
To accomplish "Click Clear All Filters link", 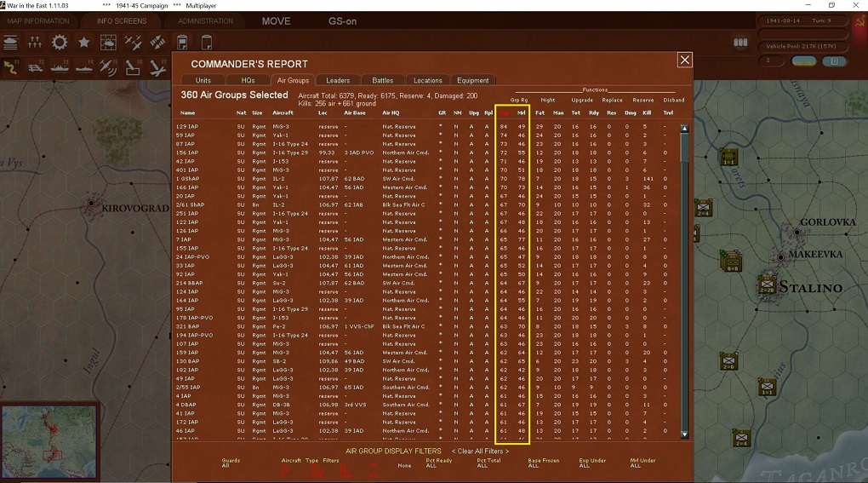I will point(480,451).
